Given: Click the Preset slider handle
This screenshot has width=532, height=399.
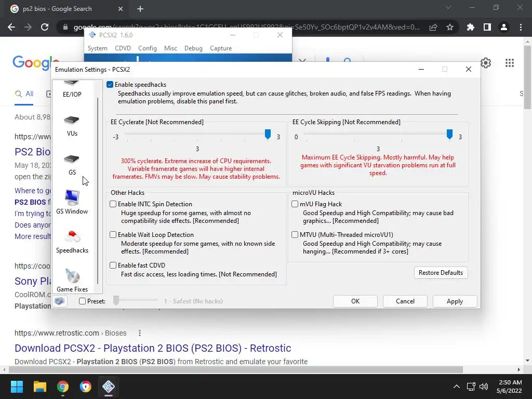Looking at the screenshot, I should click(x=116, y=300).
